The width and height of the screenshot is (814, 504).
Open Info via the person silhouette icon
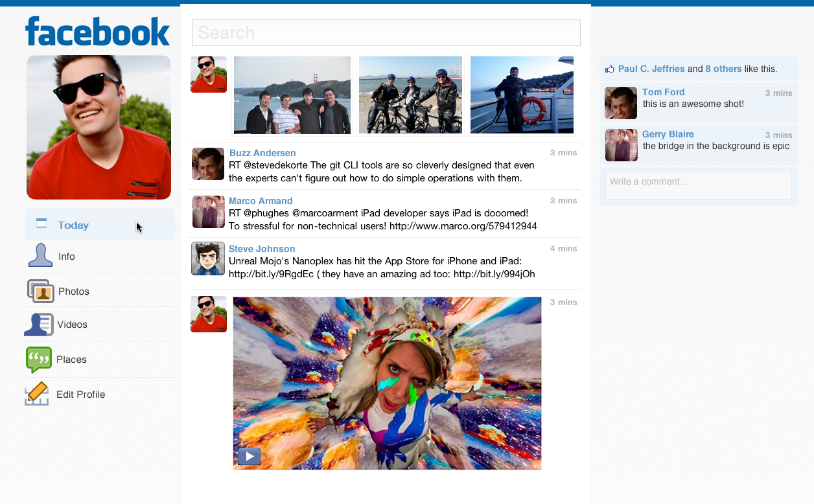[x=40, y=256]
